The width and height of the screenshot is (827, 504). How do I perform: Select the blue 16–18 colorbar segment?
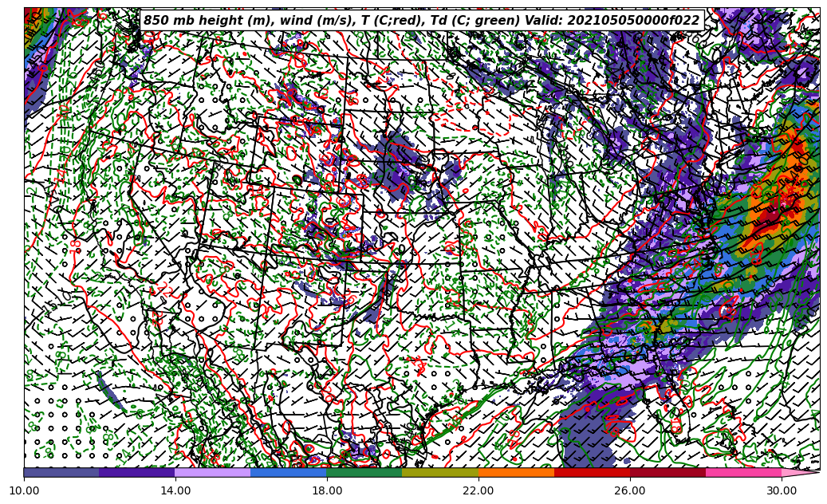pyautogui.click(x=289, y=472)
